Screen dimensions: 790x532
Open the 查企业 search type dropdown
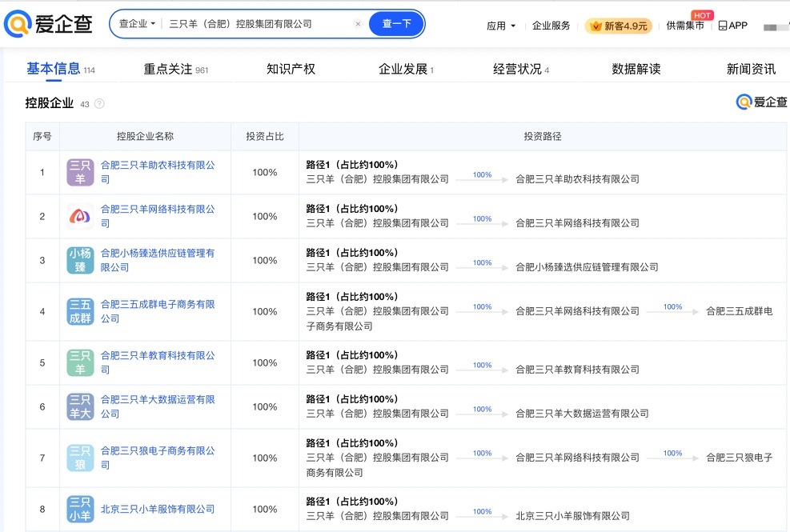[137, 24]
